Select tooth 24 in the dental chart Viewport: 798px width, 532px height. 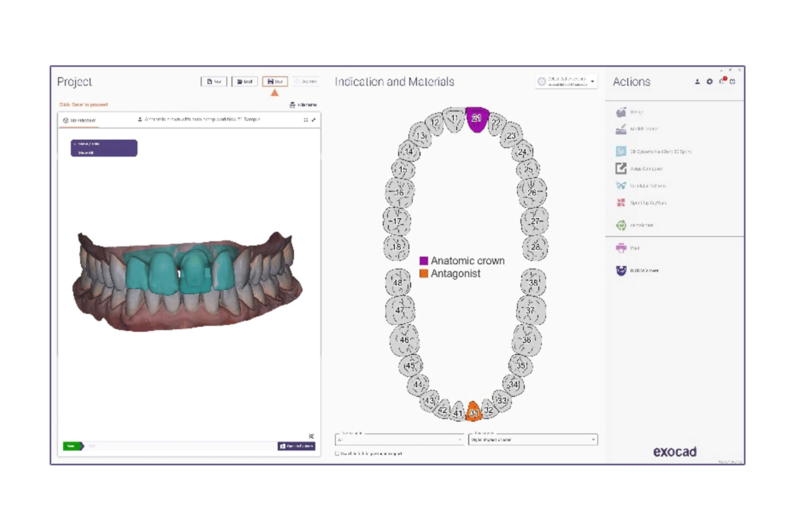click(x=522, y=152)
